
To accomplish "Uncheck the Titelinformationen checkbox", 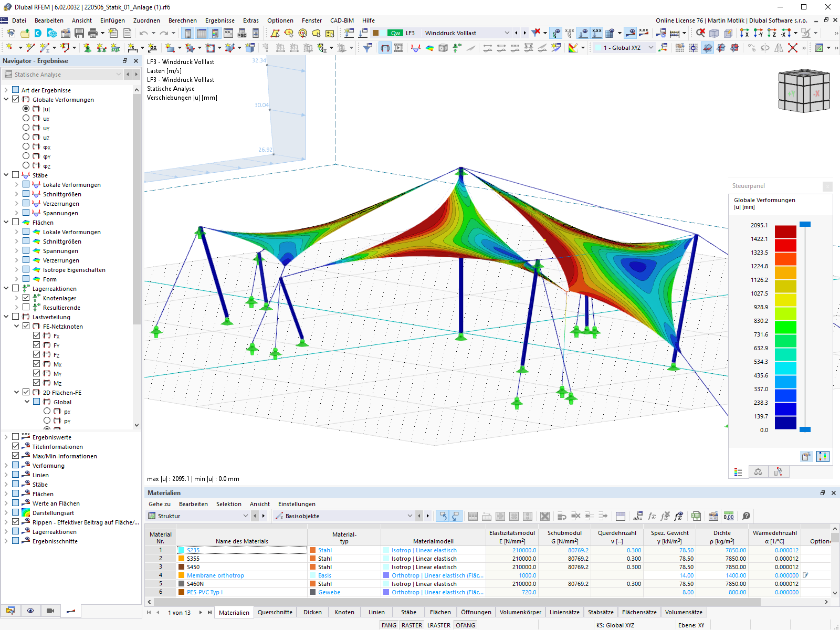I will point(15,446).
